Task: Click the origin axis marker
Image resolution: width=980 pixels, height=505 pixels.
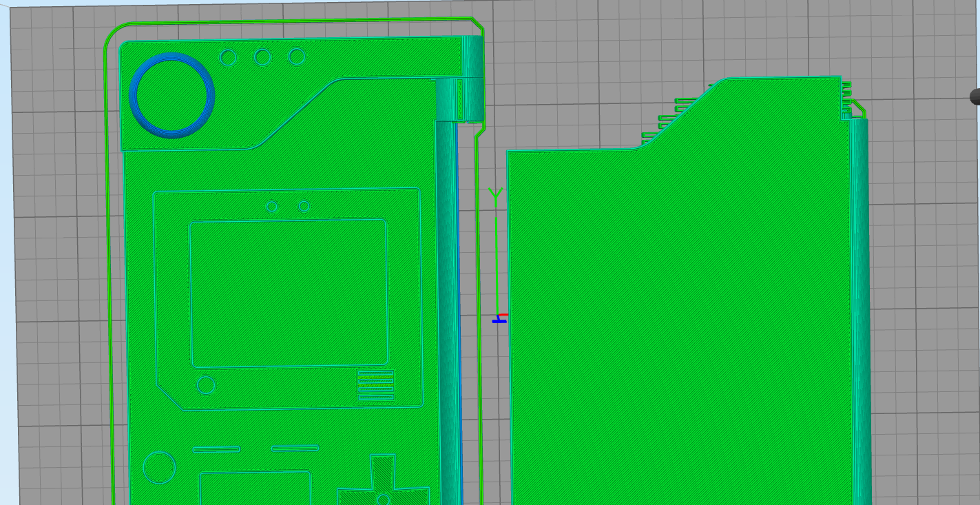Action: click(x=499, y=318)
